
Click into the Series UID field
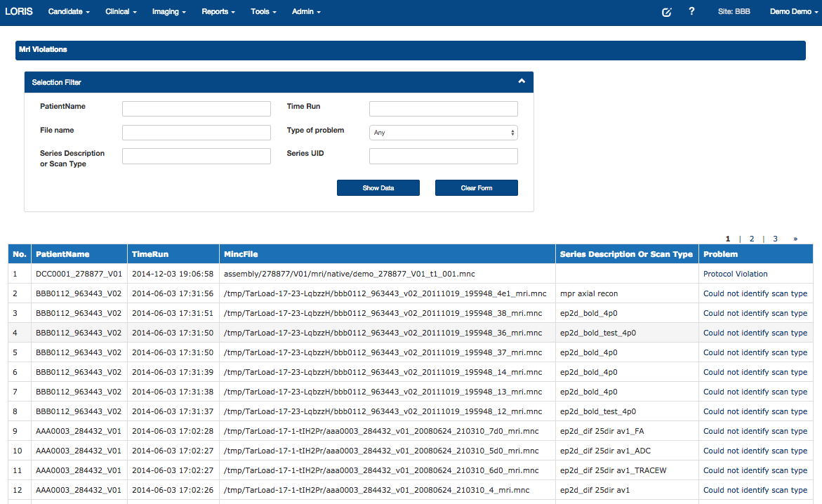pyautogui.click(x=443, y=157)
